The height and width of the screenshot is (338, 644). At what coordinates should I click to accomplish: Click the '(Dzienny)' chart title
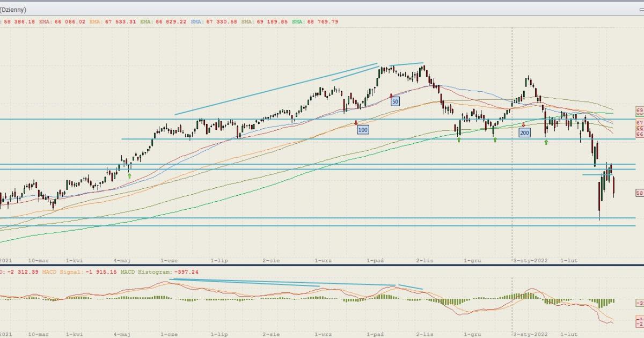click(x=13, y=10)
